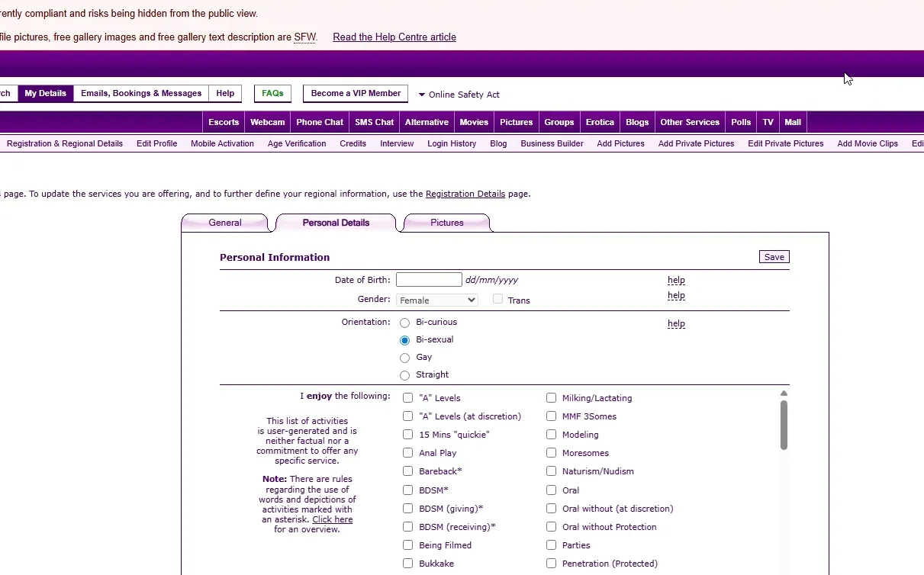Image resolution: width=924 pixels, height=575 pixels.
Task: Open the Login History submenu item
Action: pos(452,143)
